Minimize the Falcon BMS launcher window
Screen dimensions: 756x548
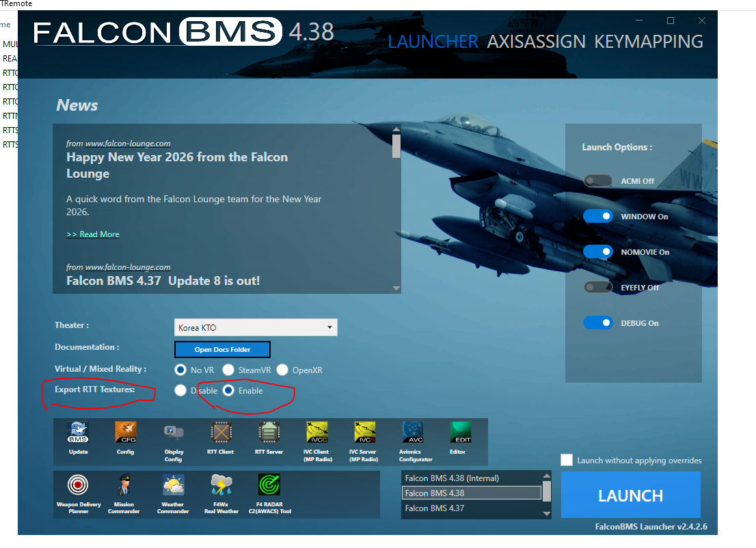pos(639,20)
